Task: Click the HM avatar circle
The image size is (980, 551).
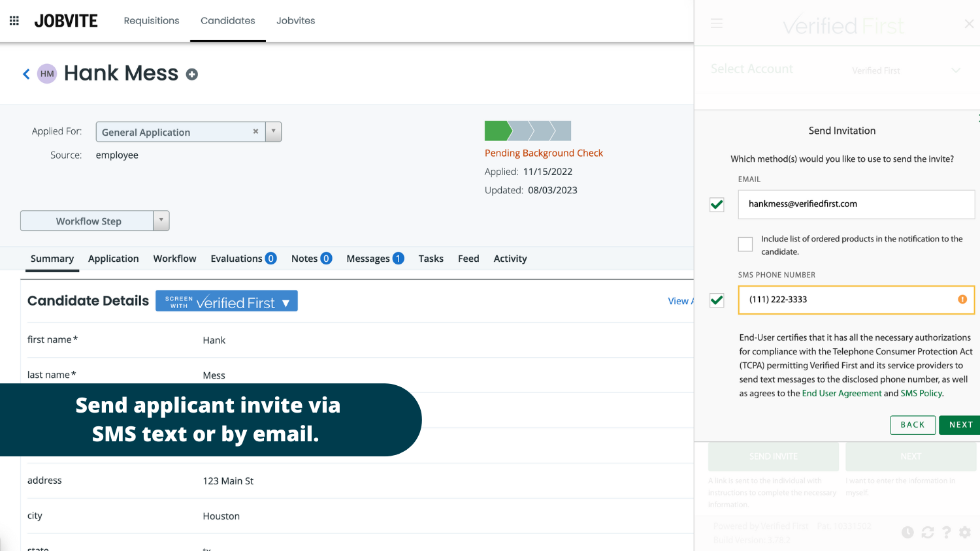Action: pyautogui.click(x=47, y=74)
